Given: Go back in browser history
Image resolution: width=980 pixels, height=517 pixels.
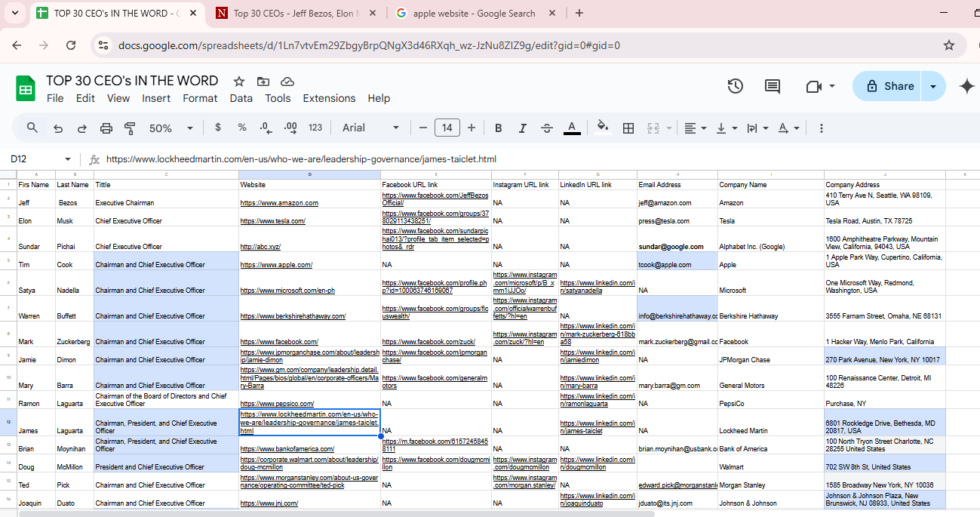Looking at the screenshot, I should tap(17, 45).
